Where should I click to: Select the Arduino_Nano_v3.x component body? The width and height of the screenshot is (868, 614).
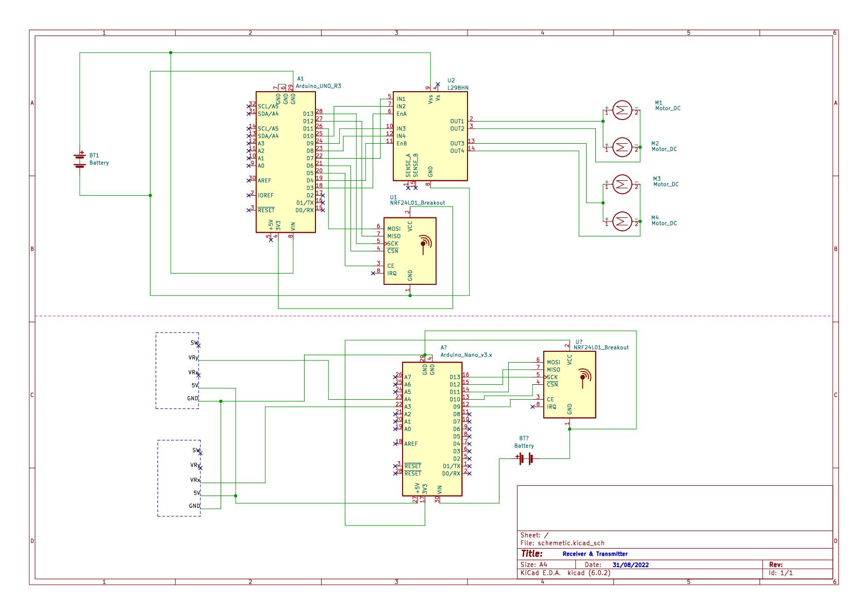coord(432,429)
